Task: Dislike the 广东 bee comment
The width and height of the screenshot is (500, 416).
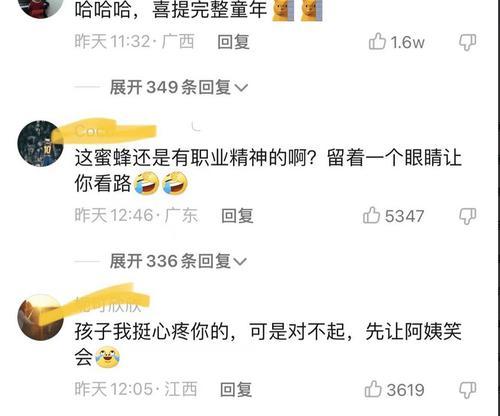Action: coord(467,216)
